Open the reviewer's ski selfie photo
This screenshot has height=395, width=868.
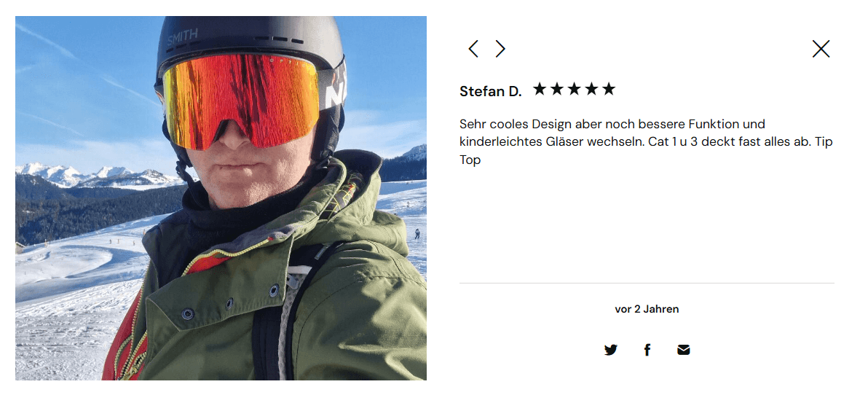(x=221, y=197)
